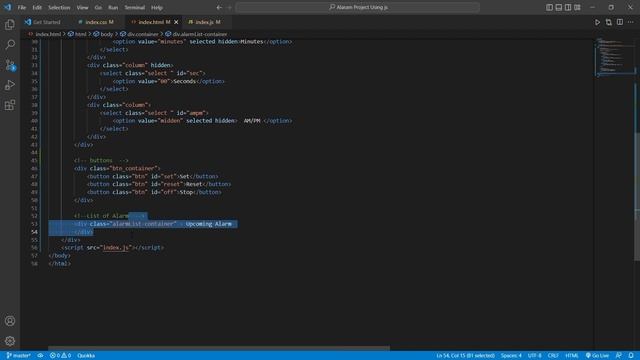Go forward with the right arrow
The height and width of the screenshot is (360, 640).
[229, 7]
